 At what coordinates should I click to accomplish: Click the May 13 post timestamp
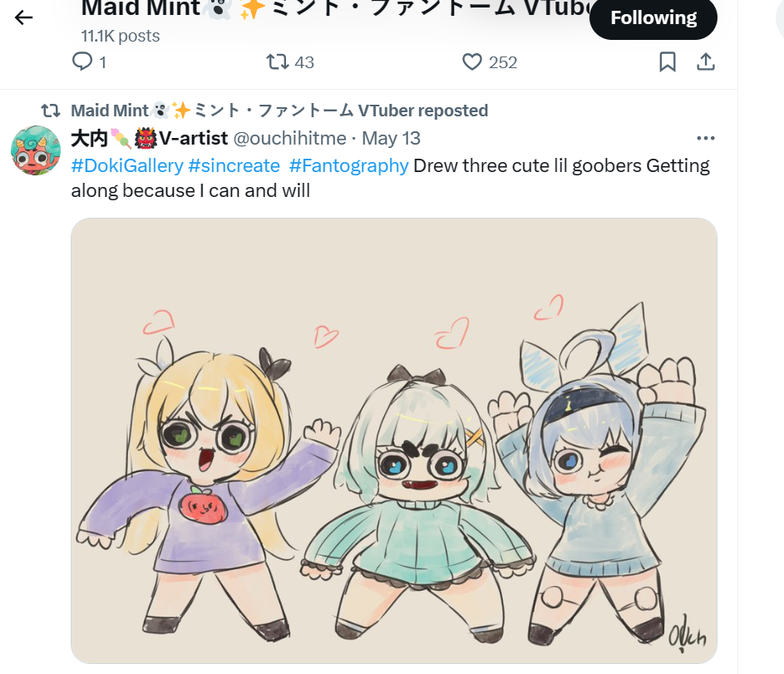tap(391, 138)
